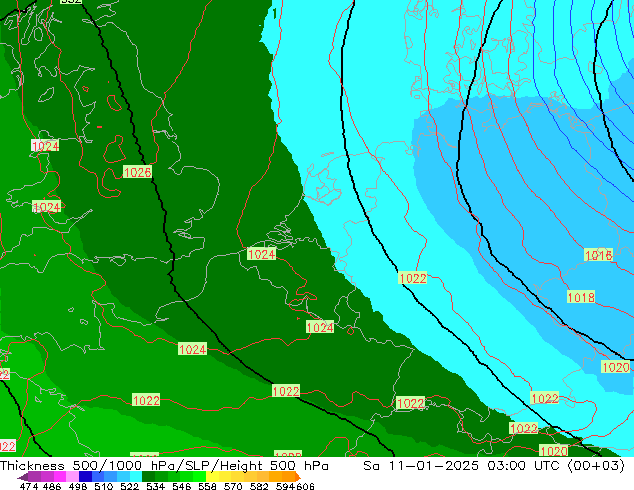This screenshot has height=490, width=634.
Task: Click the legend value 486
Action: pyautogui.click(x=52, y=486)
